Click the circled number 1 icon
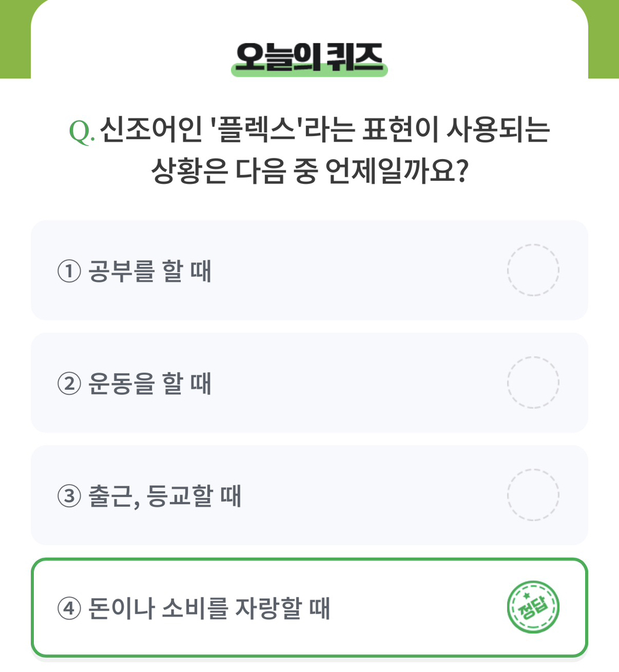The width and height of the screenshot is (619, 672). (69, 271)
